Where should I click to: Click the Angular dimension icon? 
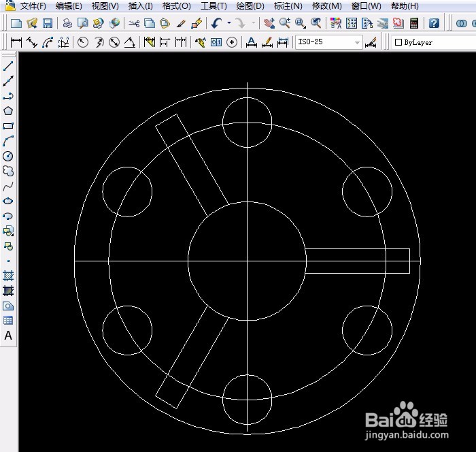[130, 42]
